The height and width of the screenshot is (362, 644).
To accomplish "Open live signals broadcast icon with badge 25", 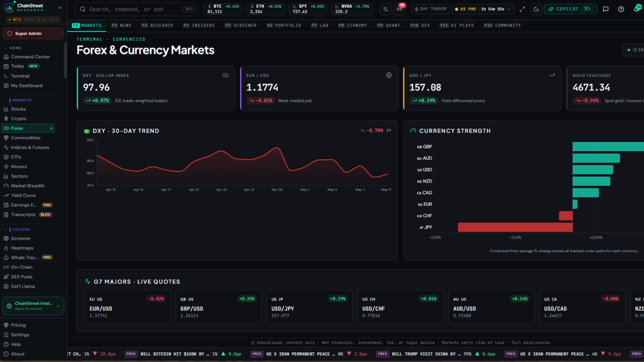I will (x=399, y=9).
